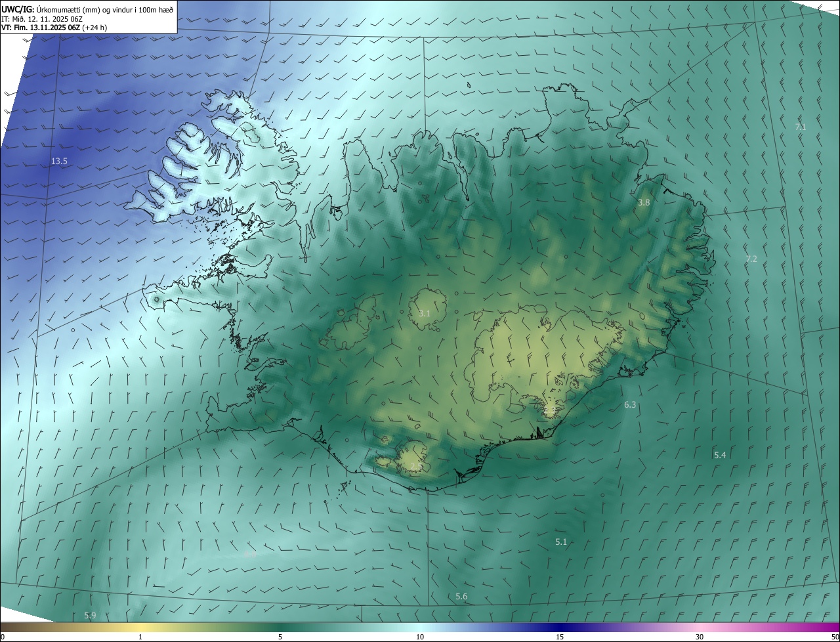
Task: Click the 10 tick label on the colorbar
Action: point(420,637)
